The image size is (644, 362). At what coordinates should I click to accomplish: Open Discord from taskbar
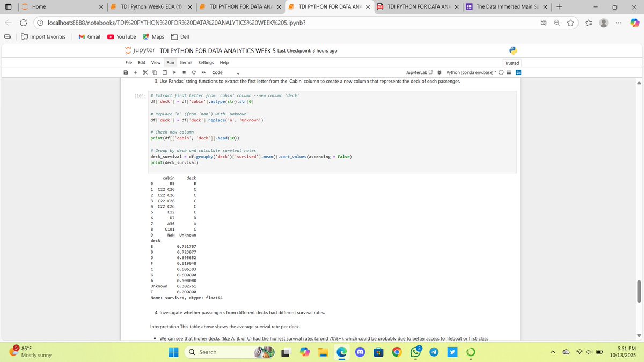coord(359,352)
